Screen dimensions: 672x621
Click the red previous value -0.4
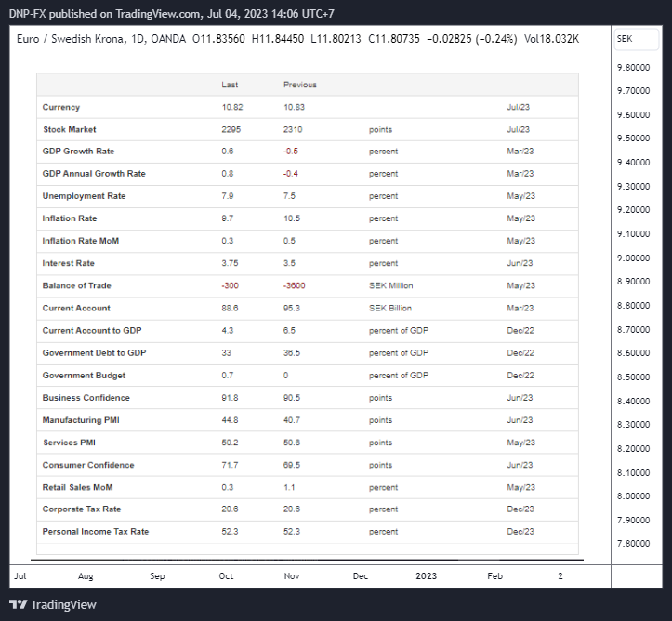[x=291, y=174]
